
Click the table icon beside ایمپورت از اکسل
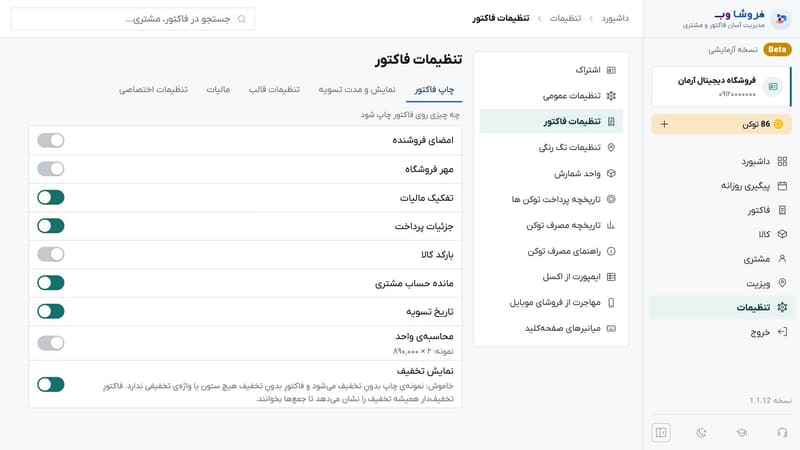[611, 277]
